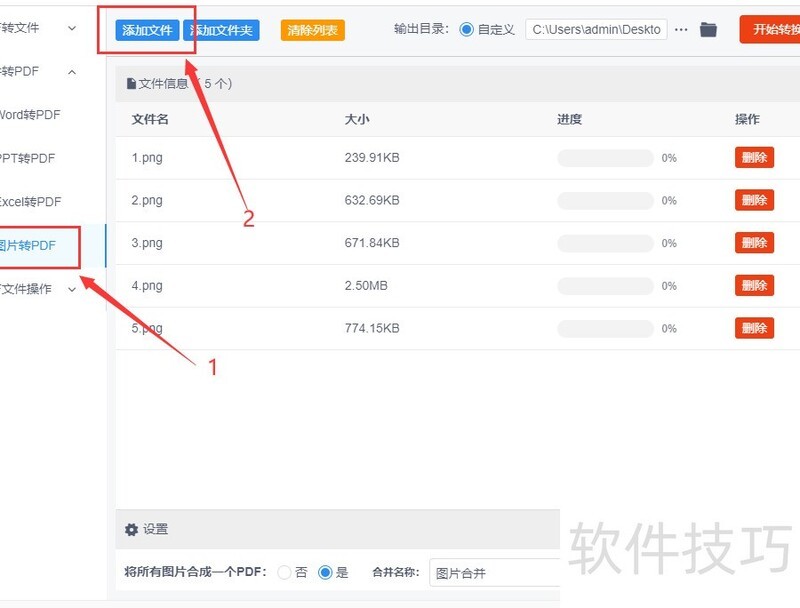800x608 pixels.
Task: Delete 1.png using its 删除 button
Action: (x=753, y=157)
